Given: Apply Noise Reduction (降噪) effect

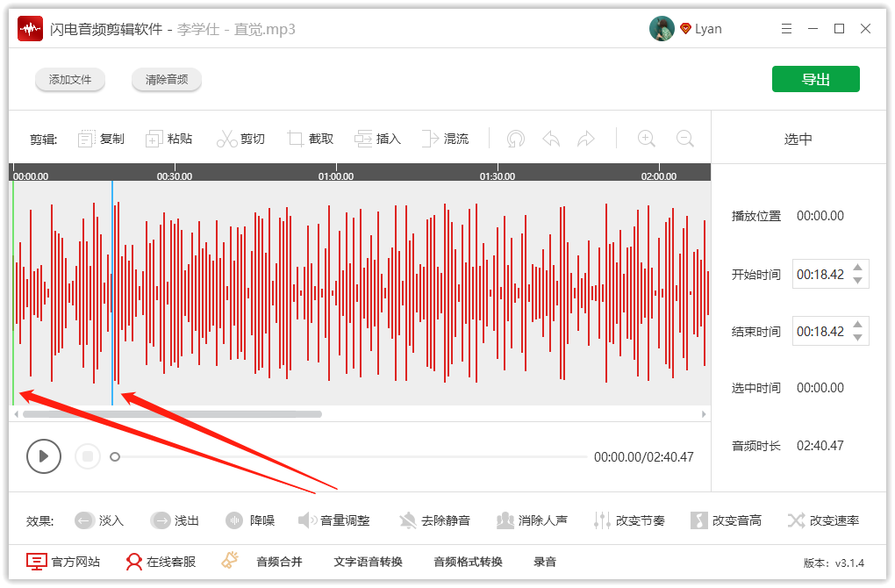Looking at the screenshot, I should pos(250,520).
